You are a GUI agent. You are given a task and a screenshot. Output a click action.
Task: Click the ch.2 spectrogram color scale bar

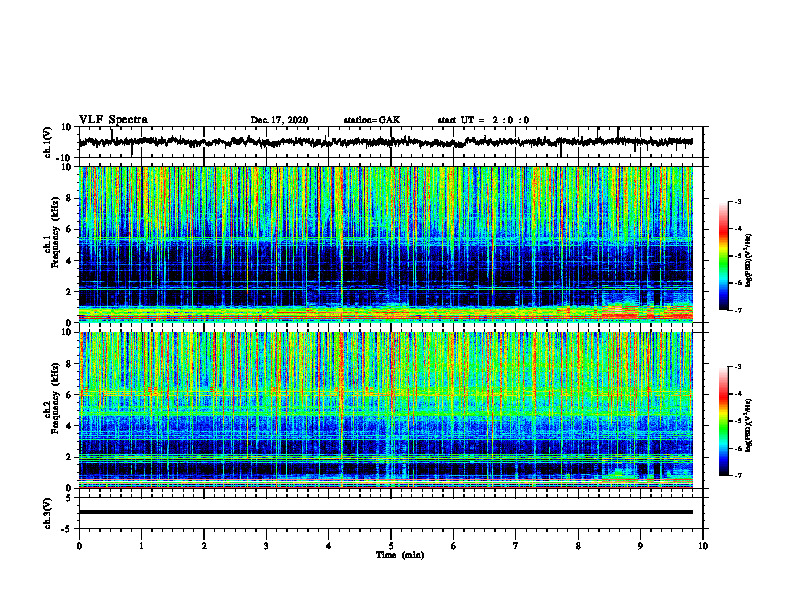pyautogui.click(x=723, y=421)
